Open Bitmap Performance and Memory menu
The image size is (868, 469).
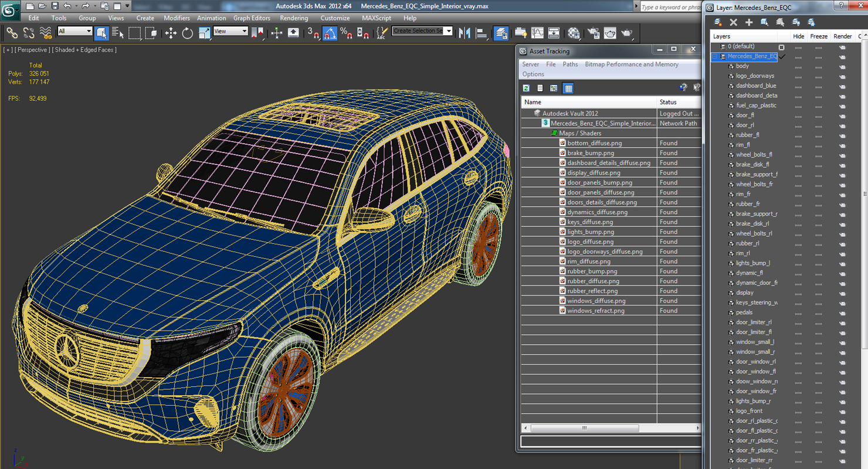click(x=632, y=64)
